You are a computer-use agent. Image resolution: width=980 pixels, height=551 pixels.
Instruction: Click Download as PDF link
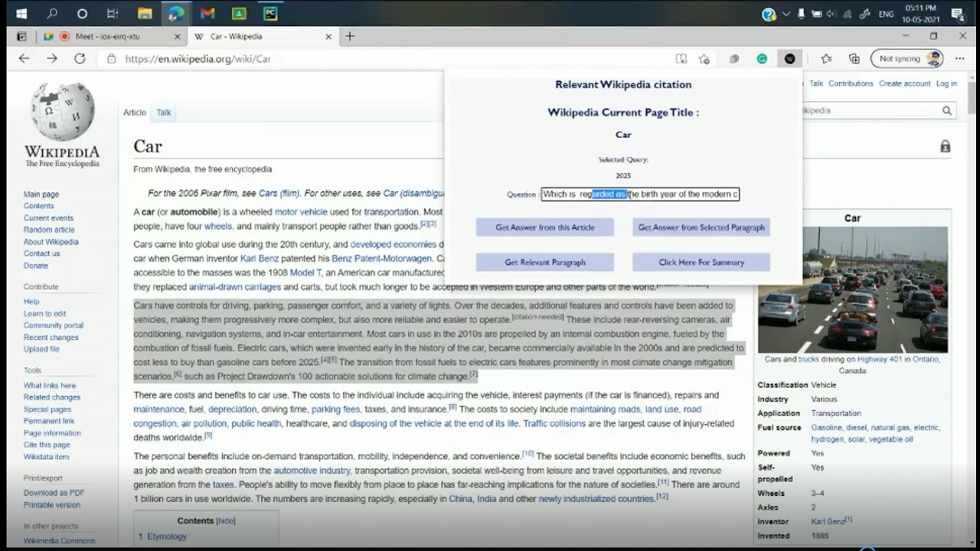click(54, 493)
